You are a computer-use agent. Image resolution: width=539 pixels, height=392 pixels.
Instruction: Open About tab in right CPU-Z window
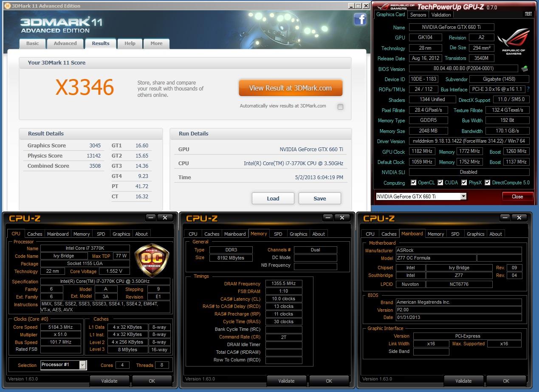point(496,234)
